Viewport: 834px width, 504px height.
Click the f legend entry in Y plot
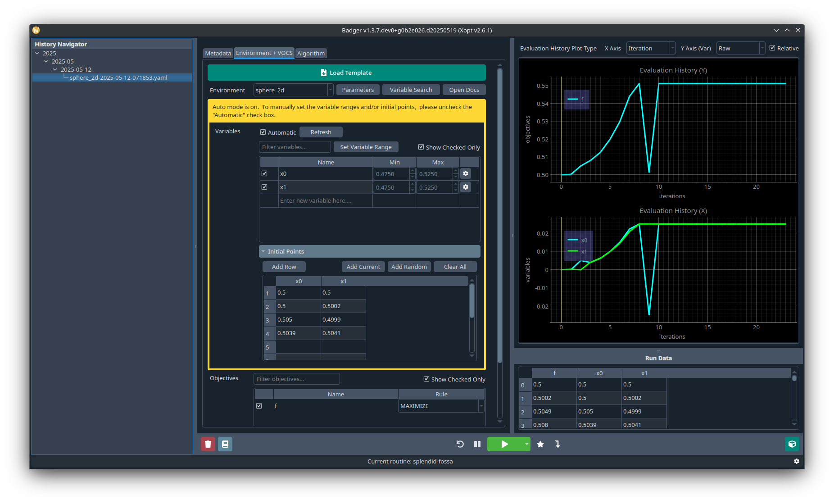[576, 100]
